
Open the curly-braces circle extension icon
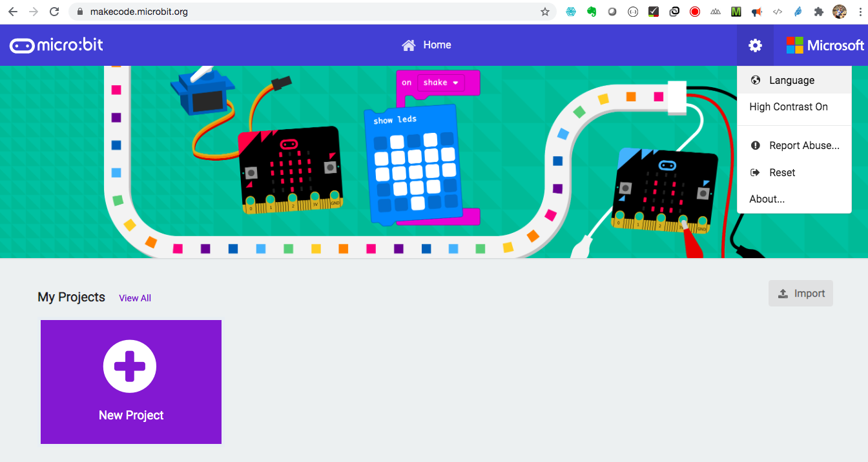633,12
